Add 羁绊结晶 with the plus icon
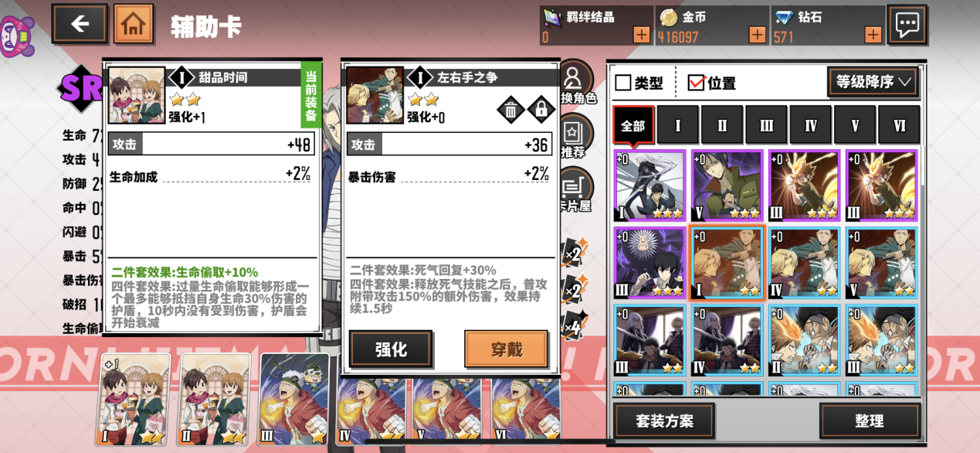The height and width of the screenshot is (453, 980). click(641, 35)
